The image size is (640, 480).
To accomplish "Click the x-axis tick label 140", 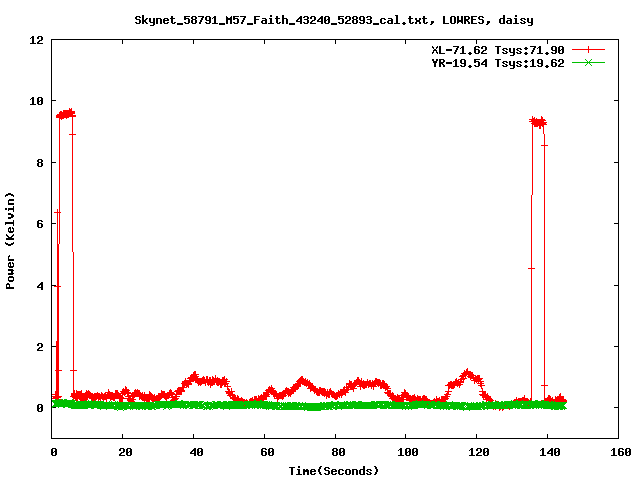I will [550, 452].
